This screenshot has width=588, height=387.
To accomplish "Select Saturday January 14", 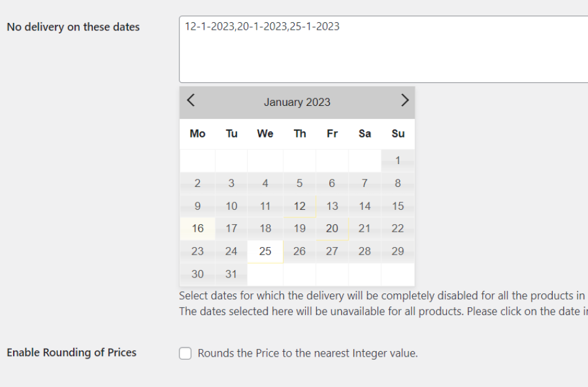I will (x=365, y=206).
